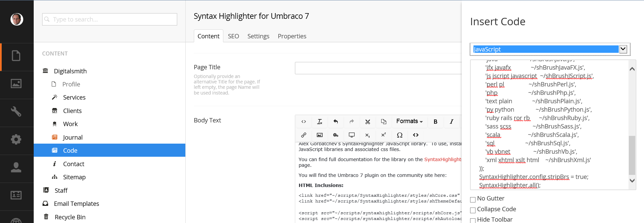Switch to the SEO tab

click(x=233, y=36)
